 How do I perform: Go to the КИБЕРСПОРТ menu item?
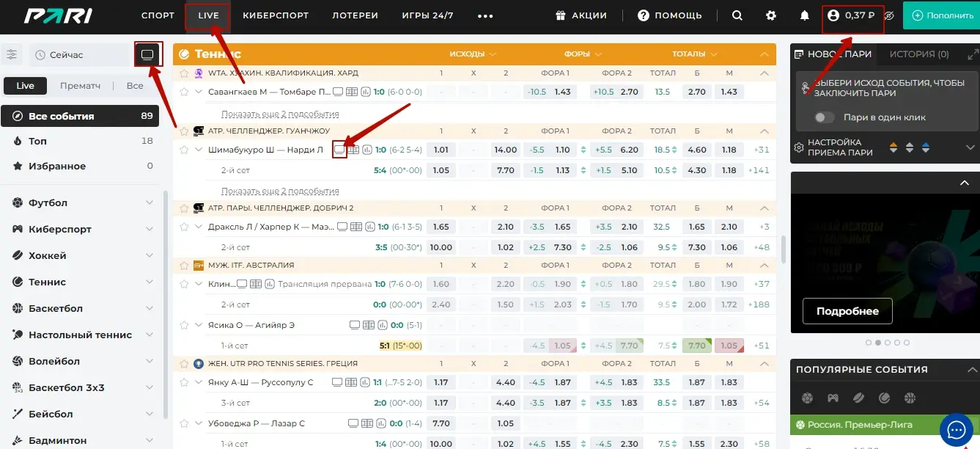[x=276, y=15]
